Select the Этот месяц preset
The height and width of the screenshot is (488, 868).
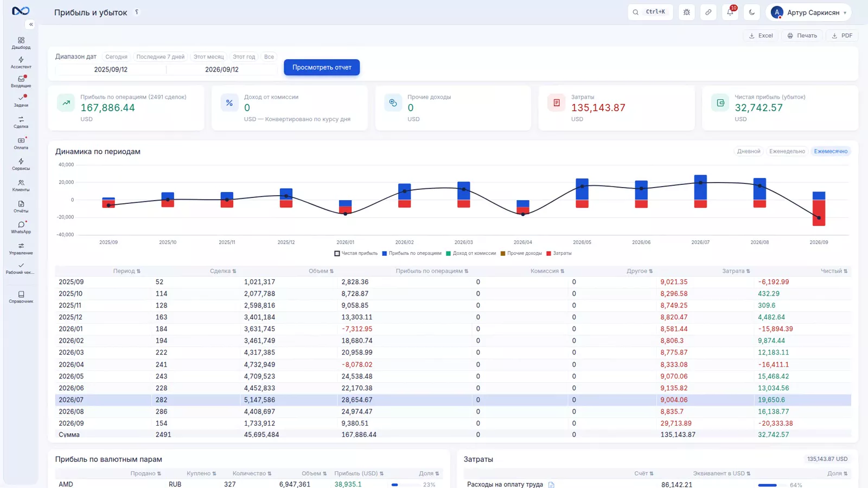click(x=208, y=56)
